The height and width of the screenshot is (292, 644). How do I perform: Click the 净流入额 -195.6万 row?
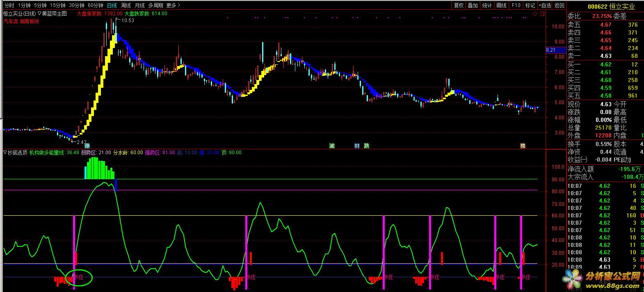pos(605,169)
